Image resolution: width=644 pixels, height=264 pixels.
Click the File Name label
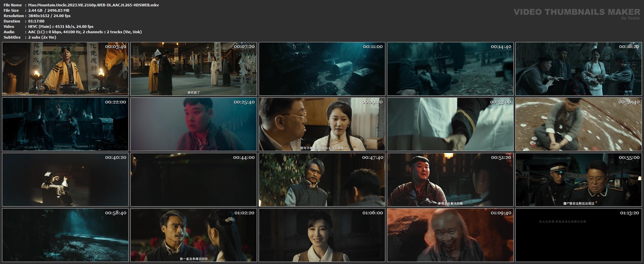(x=13, y=5)
